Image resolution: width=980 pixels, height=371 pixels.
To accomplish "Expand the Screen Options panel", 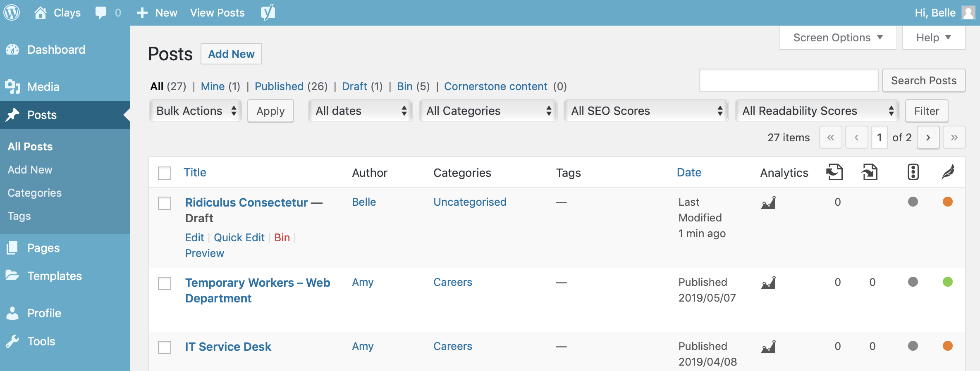I will tap(838, 38).
